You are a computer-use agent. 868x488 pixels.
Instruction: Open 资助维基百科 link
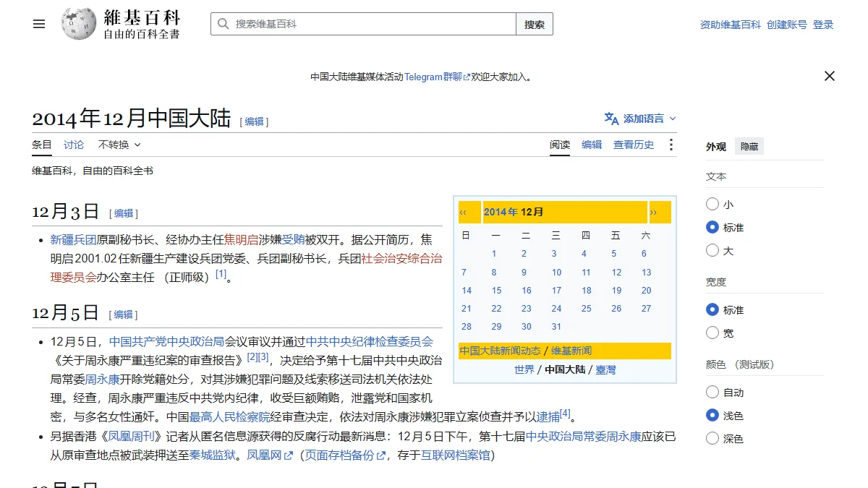coord(731,25)
